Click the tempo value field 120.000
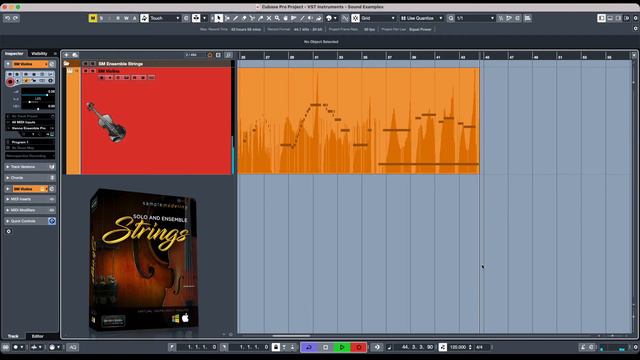Image resolution: width=640 pixels, height=360 pixels. [x=458, y=347]
